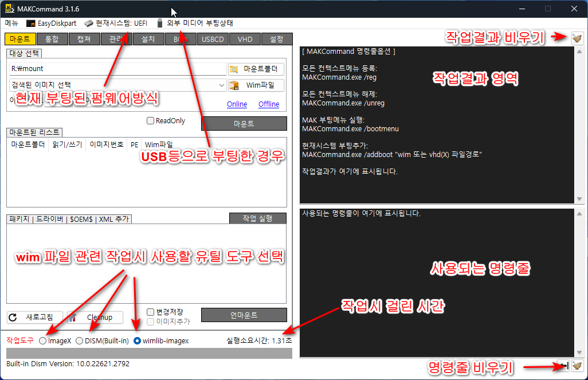588x380 pixels.
Task: Click the 실행소요시간: 1.31초 status text
Action: click(x=259, y=340)
